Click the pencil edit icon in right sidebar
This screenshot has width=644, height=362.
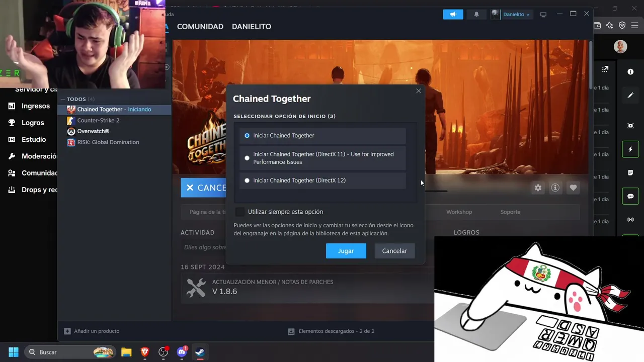(630, 95)
